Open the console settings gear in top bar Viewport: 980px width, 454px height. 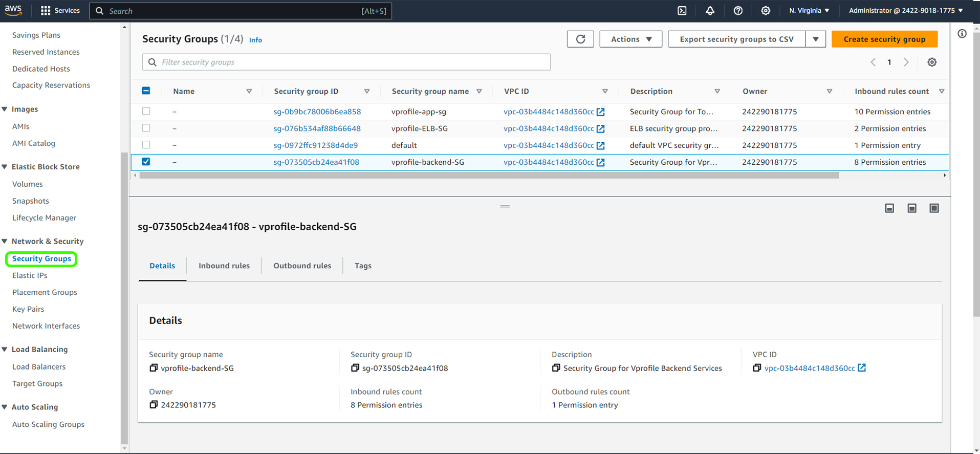click(x=766, y=10)
